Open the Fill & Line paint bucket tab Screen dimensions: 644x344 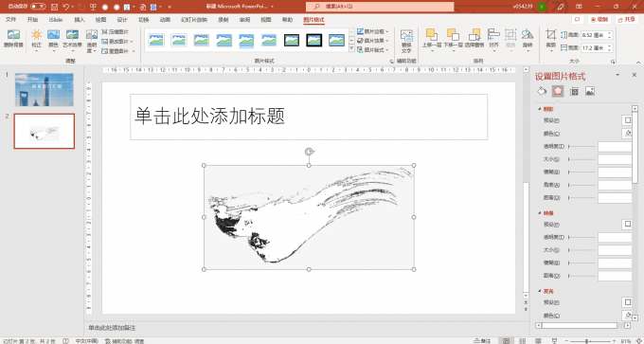(x=542, y=91)
